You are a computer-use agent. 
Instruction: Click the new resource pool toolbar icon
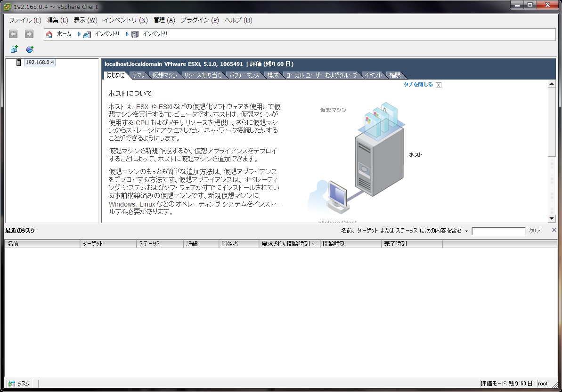pos(30,49)
